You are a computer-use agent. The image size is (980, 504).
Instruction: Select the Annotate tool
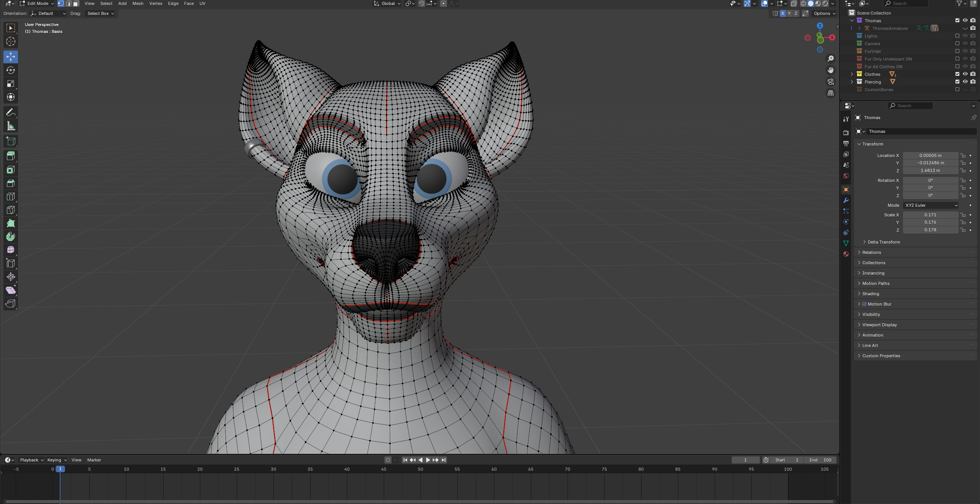click(x=11, y=113)
